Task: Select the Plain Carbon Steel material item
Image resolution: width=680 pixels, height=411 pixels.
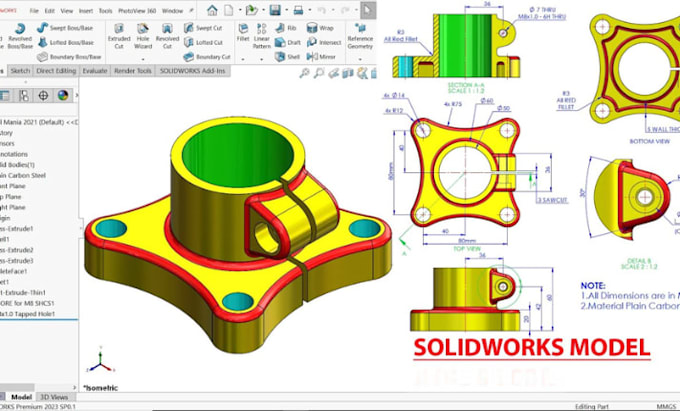Action: (x=23, y=176)
